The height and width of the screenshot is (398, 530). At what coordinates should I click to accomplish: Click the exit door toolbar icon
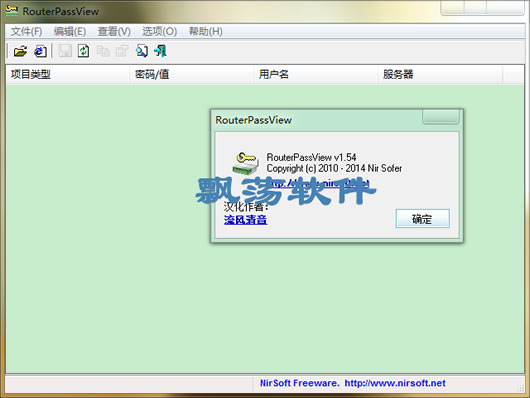coord(160,51)
